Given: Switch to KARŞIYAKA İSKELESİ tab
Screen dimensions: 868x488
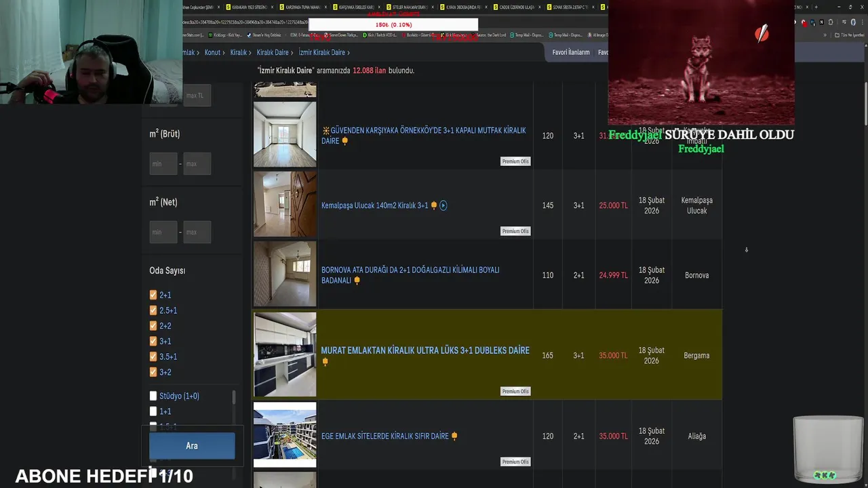Looking at the screenshot, I should 357,7.
